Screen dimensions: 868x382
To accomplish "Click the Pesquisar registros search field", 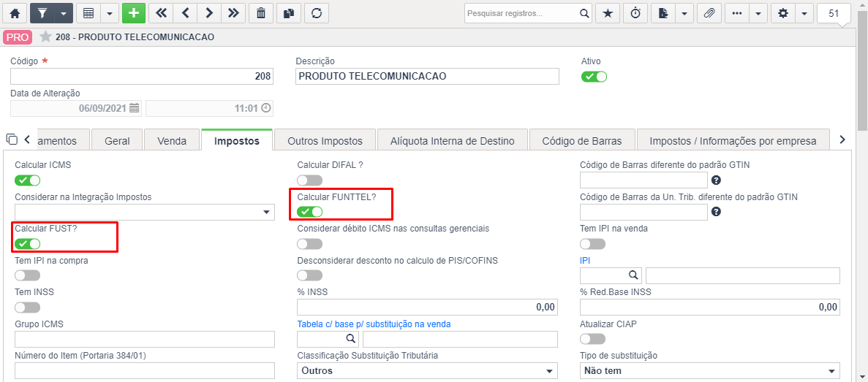I will 521,13.
